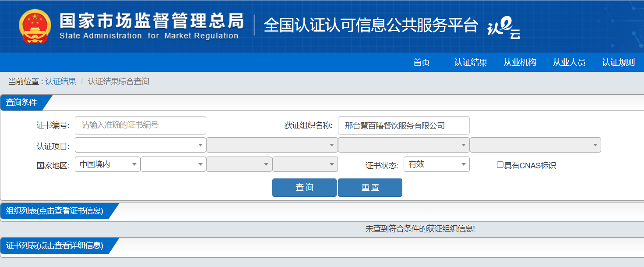Click the 重置 button

[x=370, y=188]
